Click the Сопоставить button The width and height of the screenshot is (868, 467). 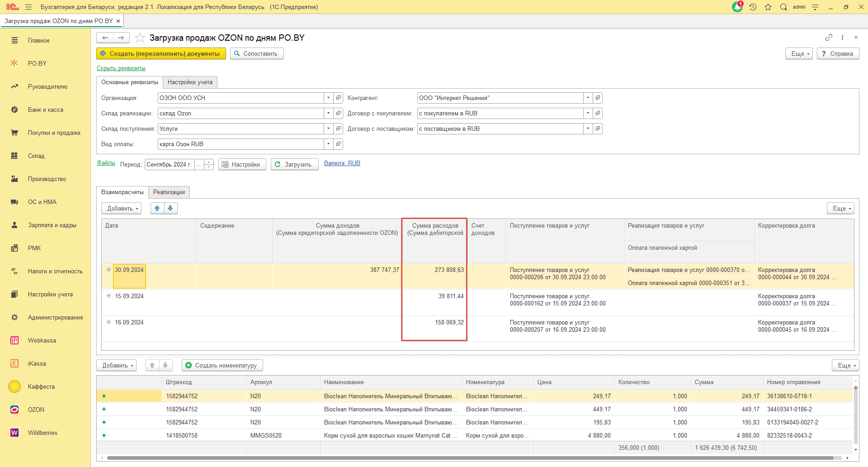pos(257,53)
